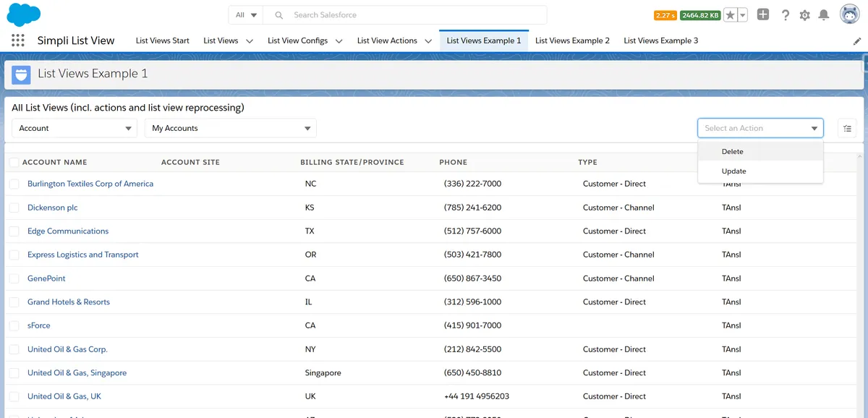Toggle the select-all header checkbox
This screenshot has height=418, width=868.
[14, 163]
